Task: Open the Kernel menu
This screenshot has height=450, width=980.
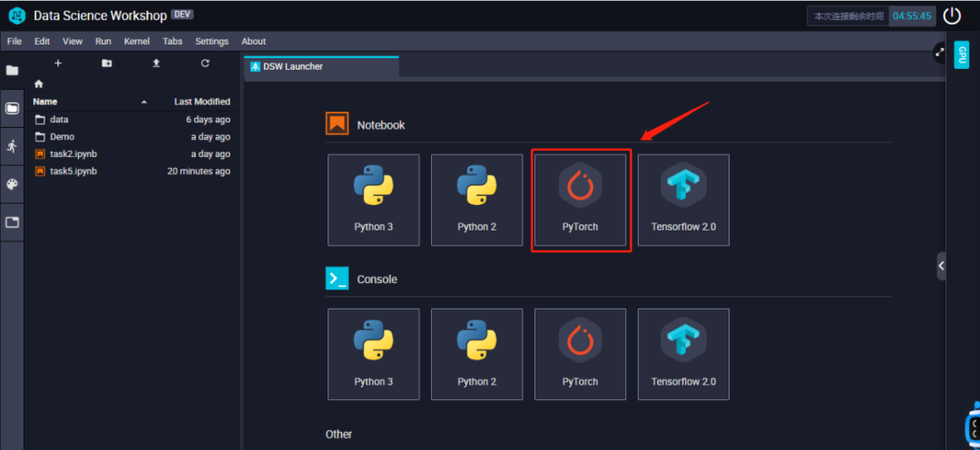Action: tap(137, 41)
